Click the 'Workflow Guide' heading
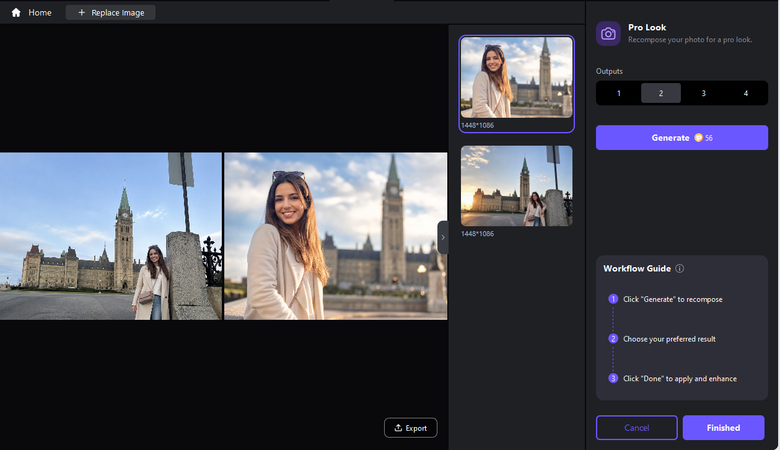This screenshot has width=780, height=450. (x=637, y=269)
